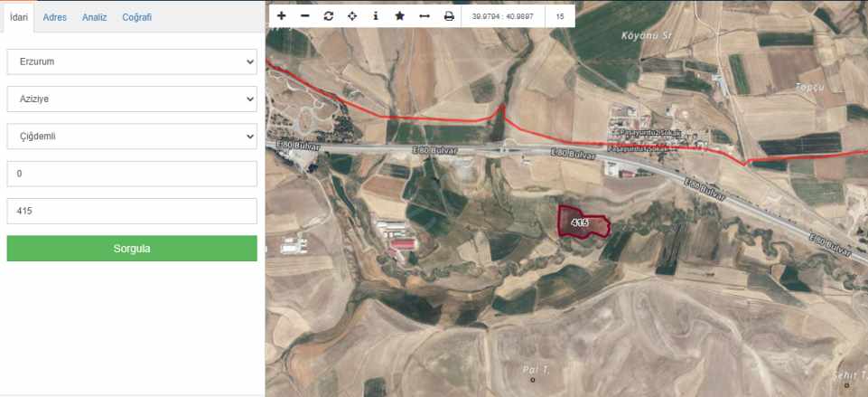
Task: Zoom in with the plus icon
Action: [282, 16]
